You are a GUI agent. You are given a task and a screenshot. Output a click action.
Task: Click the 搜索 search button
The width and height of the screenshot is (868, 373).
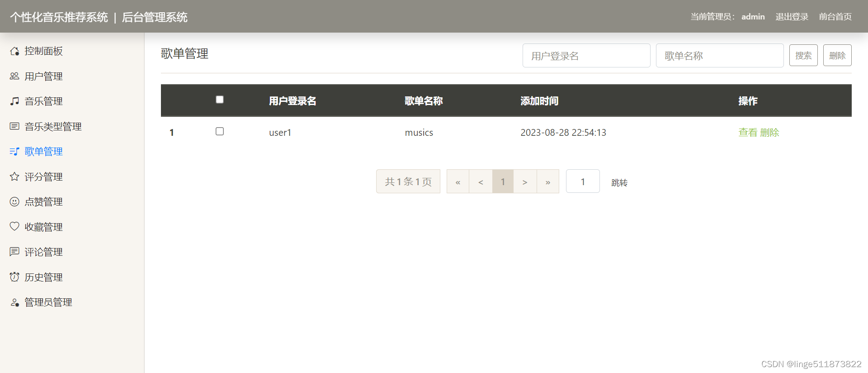tap(803, 55)
